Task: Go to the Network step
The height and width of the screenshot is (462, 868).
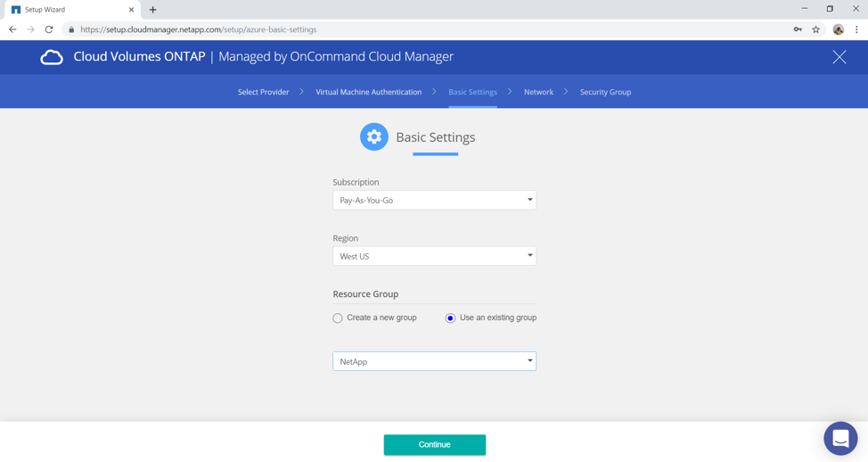Action: (x=538, y=92)
